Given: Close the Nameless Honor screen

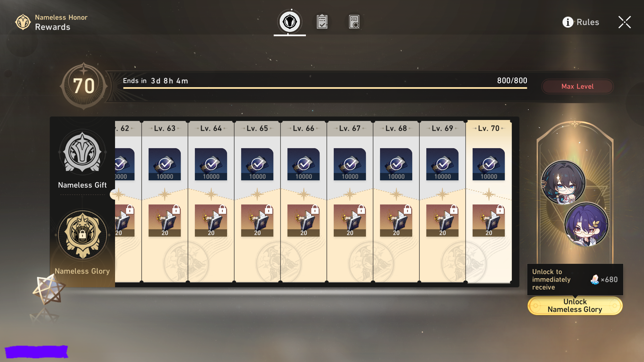Looking at the screenshot, I should tap(625, 22).
